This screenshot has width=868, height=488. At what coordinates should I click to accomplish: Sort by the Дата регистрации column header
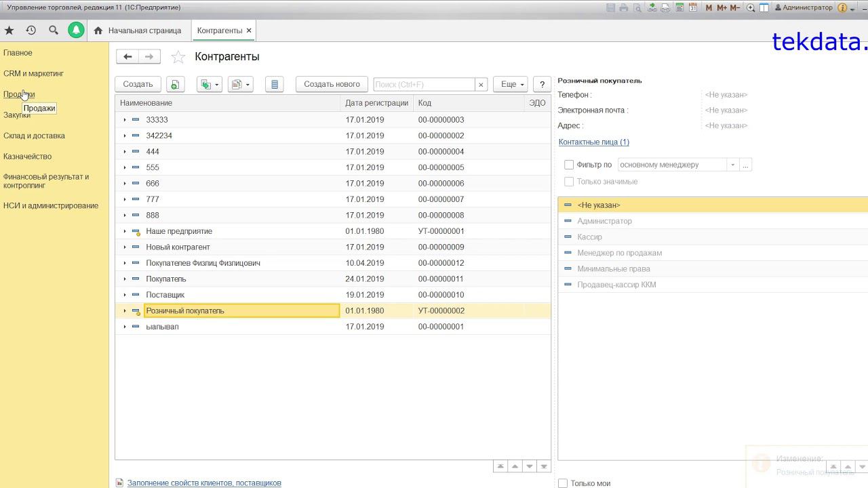click(x=376, y=103)
